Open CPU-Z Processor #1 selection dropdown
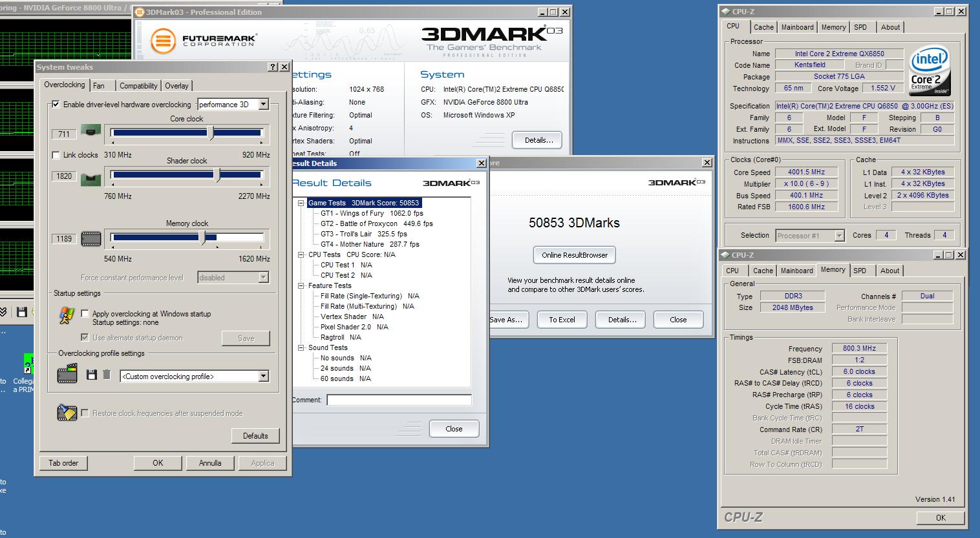The width and height of the screenshot is (980, 538). (839, 236)
